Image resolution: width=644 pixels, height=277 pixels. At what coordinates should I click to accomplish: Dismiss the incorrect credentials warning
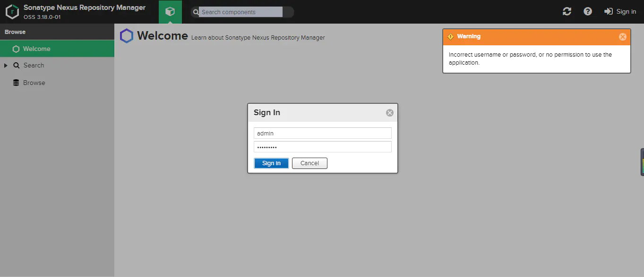[x=623, y=36]
